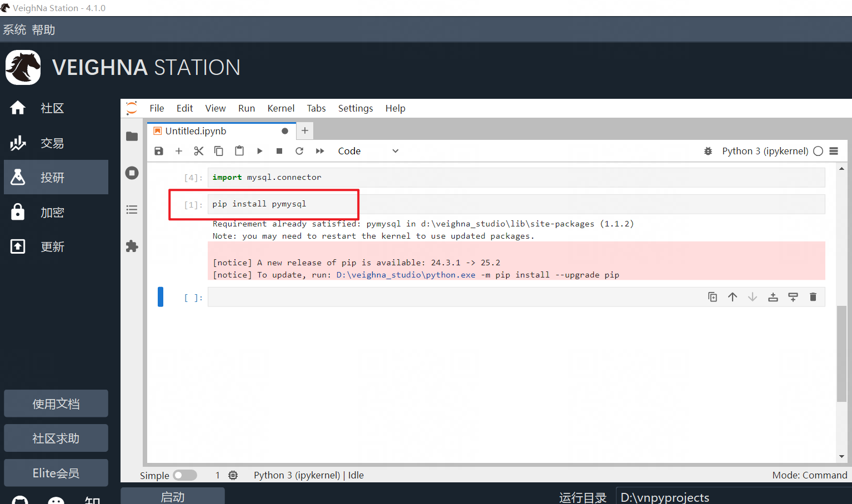Open the JupyterLab Help menu
The image size is (852, 504).
click(395, 108)
